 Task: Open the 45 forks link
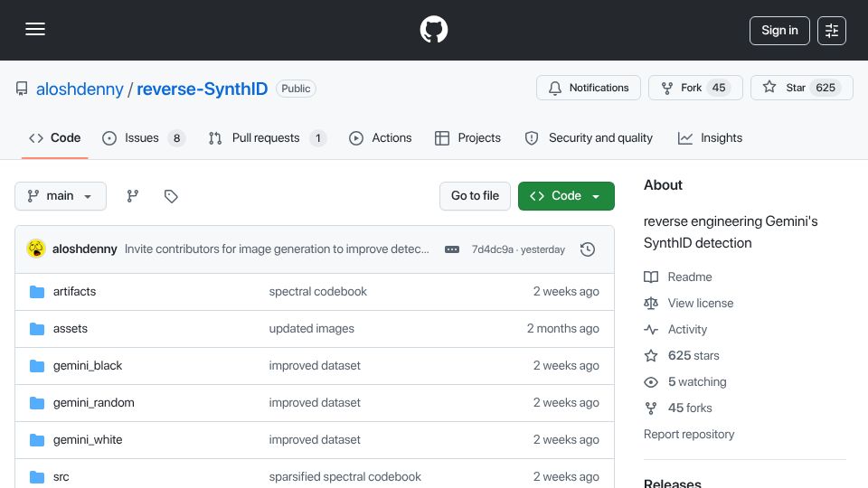point(678,408)
